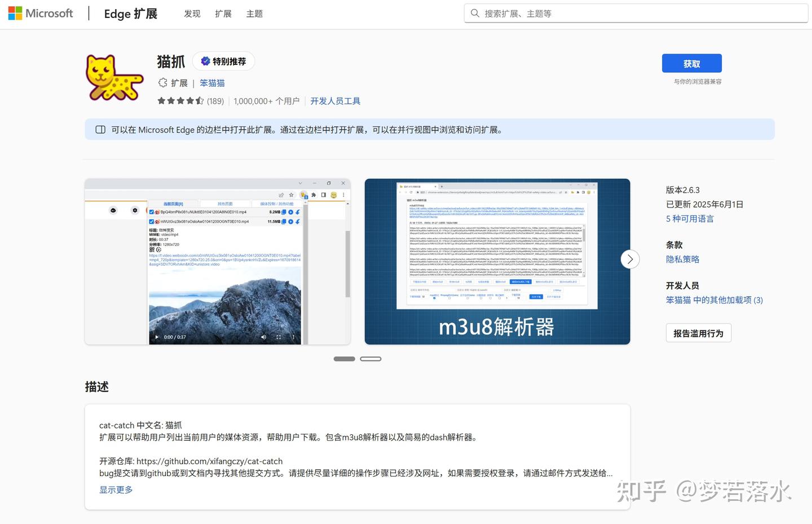The image size is (812, 524).
Task: Click the 猫抓 cat logo icon
Action: point(114,78)
